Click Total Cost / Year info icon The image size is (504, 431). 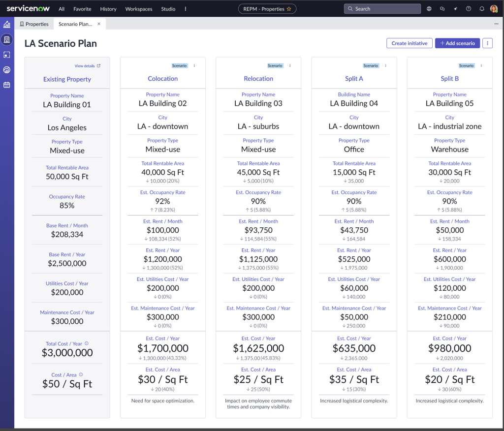pos(87,343)
